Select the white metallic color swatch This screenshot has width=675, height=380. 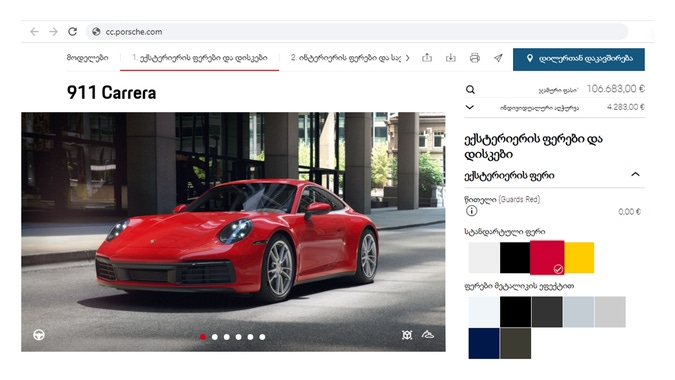click(x=484, y=312)
